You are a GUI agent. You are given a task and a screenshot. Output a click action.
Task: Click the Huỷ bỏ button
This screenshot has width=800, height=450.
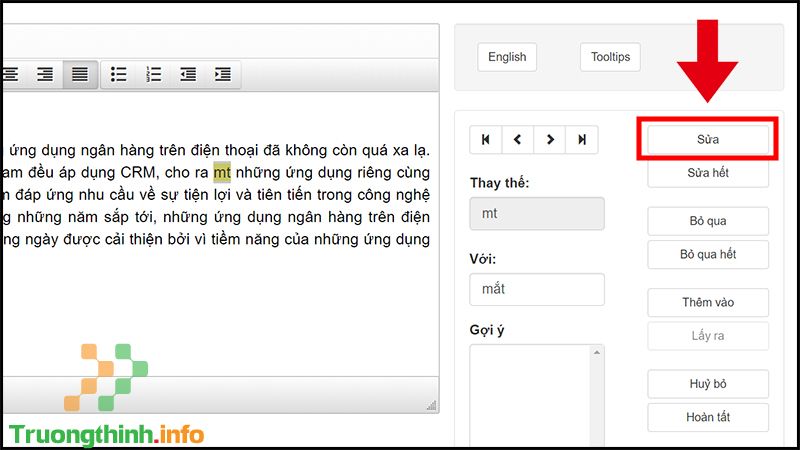click(x=708, y=384)
